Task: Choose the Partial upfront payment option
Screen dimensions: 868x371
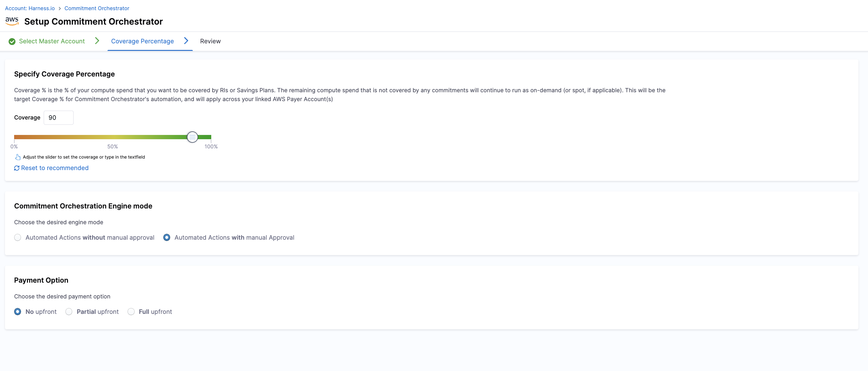Action: pyautogui.click(x=69, y=312)
